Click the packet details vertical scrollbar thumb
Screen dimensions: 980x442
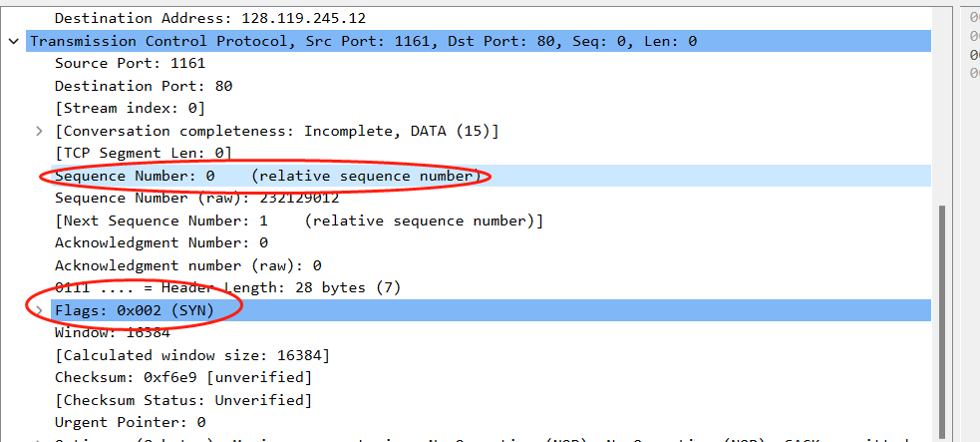tap(941, 319)
